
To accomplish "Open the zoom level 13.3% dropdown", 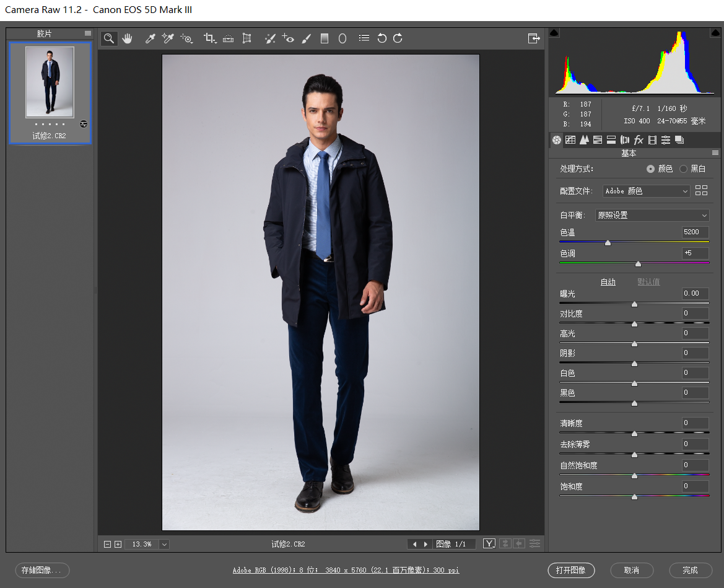I will click(164, 544).
